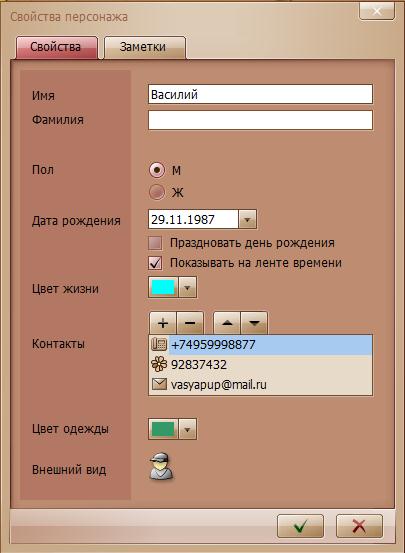Switch to the Заметки tab
Viewport: 405px width, 553px height.
145,47
